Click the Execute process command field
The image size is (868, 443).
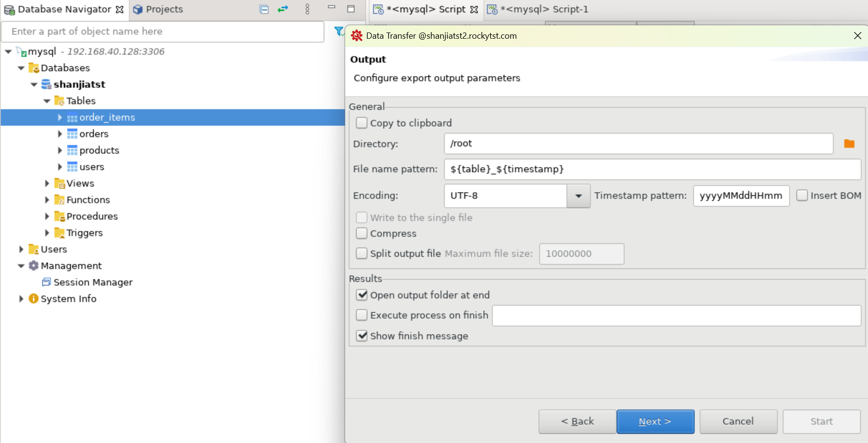[x=677, y=315]
